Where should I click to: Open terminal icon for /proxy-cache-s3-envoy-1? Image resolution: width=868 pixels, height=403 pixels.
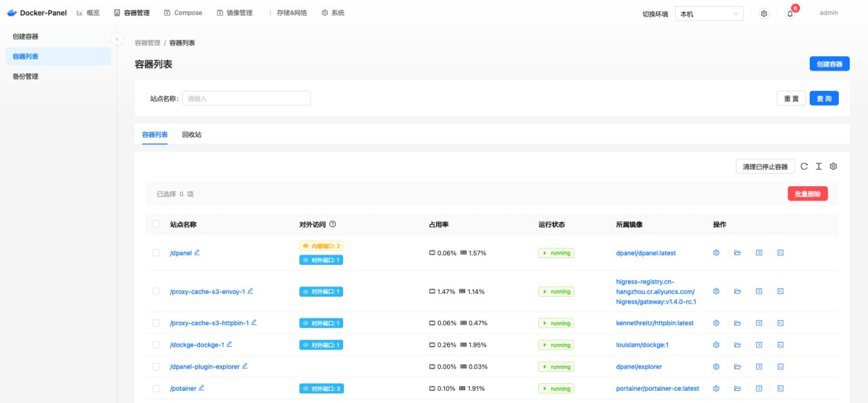tap(781, 291)
